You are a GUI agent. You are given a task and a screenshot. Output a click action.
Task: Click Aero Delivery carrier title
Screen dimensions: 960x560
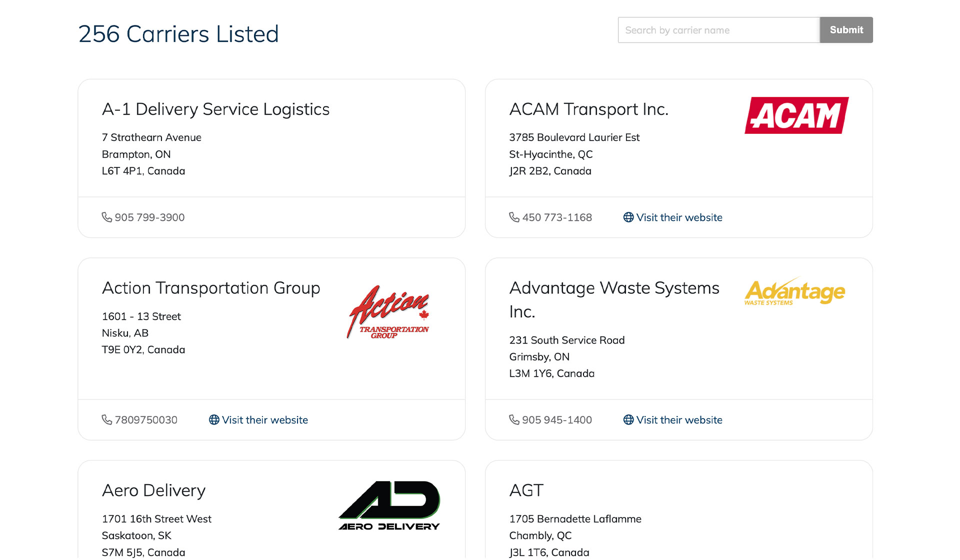pos(153,491)
